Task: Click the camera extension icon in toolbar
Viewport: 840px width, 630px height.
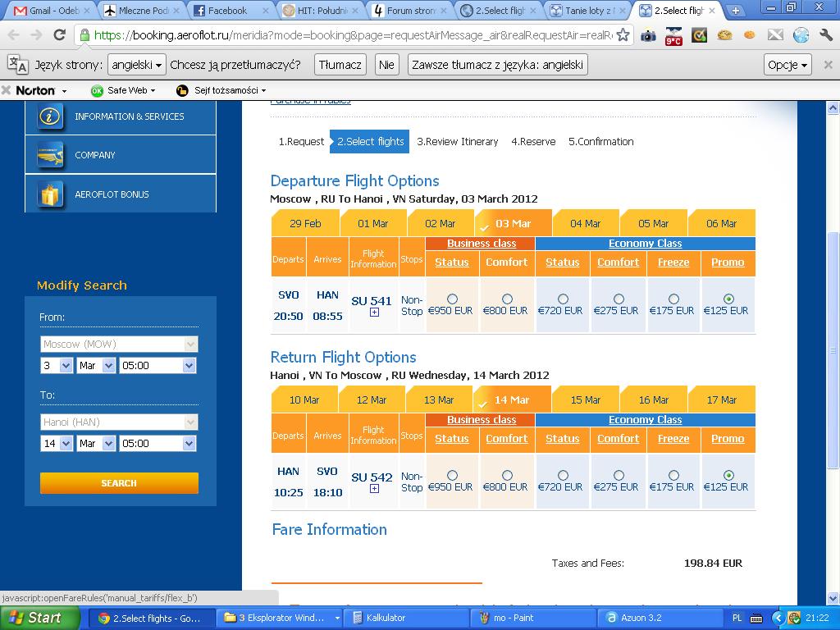Action: point(648,36)
